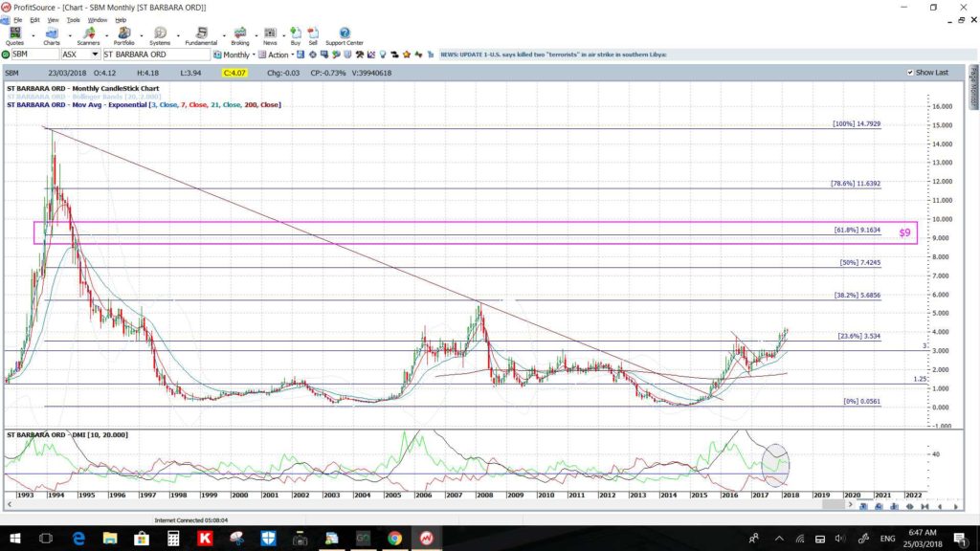Click the light bulb icon in chart toolbar
Screen dimensions: 980x551
point(383,55)
